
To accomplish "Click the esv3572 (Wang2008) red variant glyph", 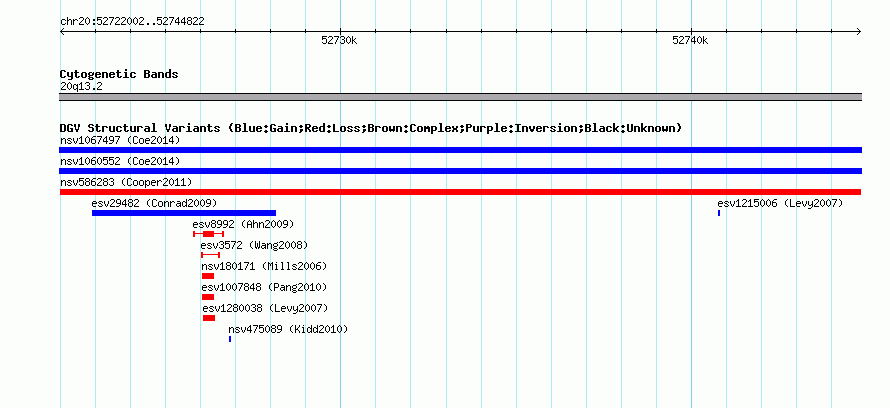I will [210, 255].
